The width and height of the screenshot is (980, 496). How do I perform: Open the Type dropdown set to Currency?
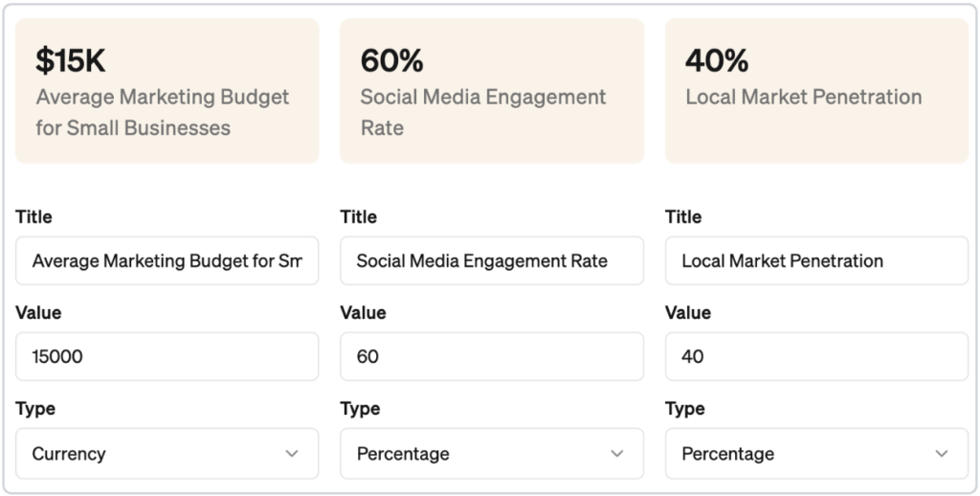click(167, 454)
